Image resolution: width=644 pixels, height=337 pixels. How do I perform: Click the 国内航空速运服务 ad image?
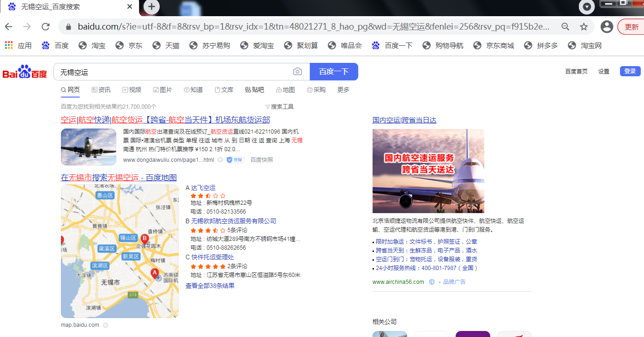pyautogui.click(x=428, y=171)
